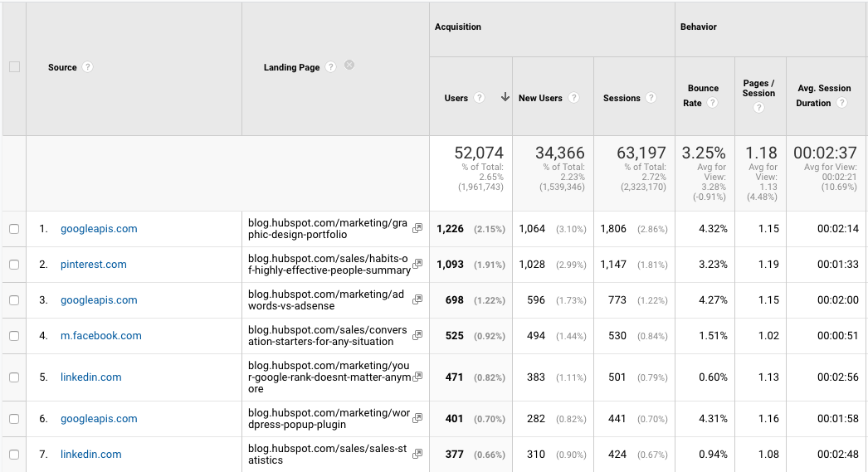Open the sales-statistics page external link icon
Image resolution: width=868 pixels, height=472 pixels.
(x=417, y=455)
